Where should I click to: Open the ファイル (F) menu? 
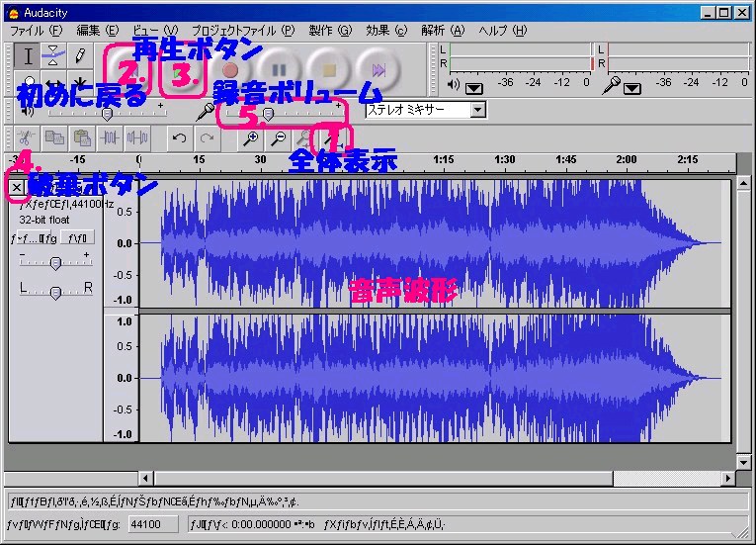tap(37, 31)
